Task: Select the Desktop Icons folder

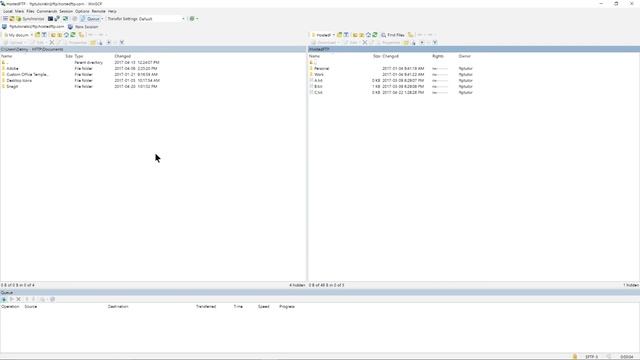Action: click(x=19, y=80)
